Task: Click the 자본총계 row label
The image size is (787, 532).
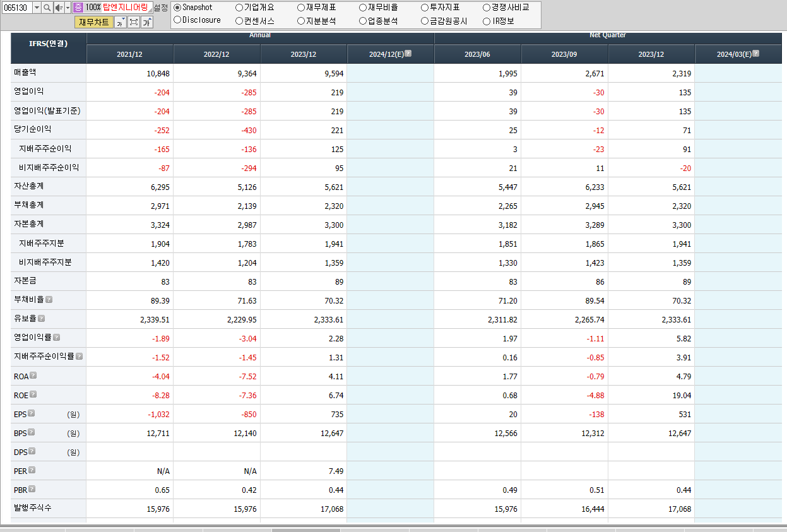Action: click(x=29, y=224)
